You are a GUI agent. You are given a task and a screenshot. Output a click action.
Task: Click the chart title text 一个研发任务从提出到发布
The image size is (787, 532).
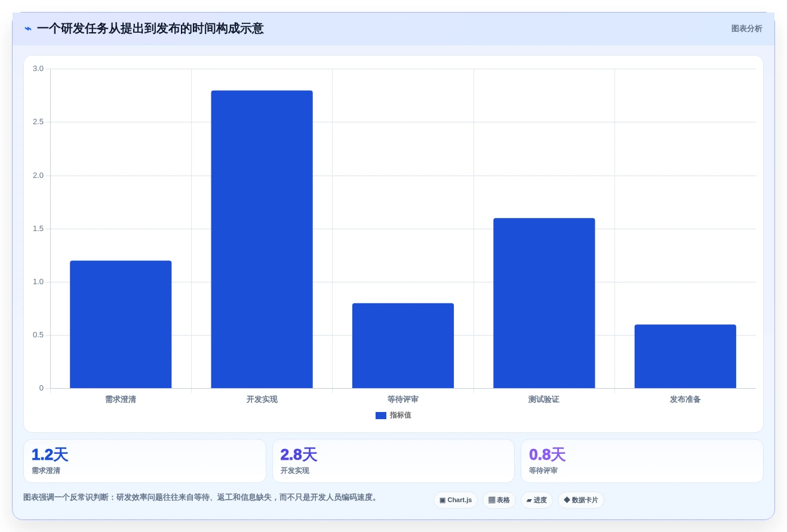[150, 29]
